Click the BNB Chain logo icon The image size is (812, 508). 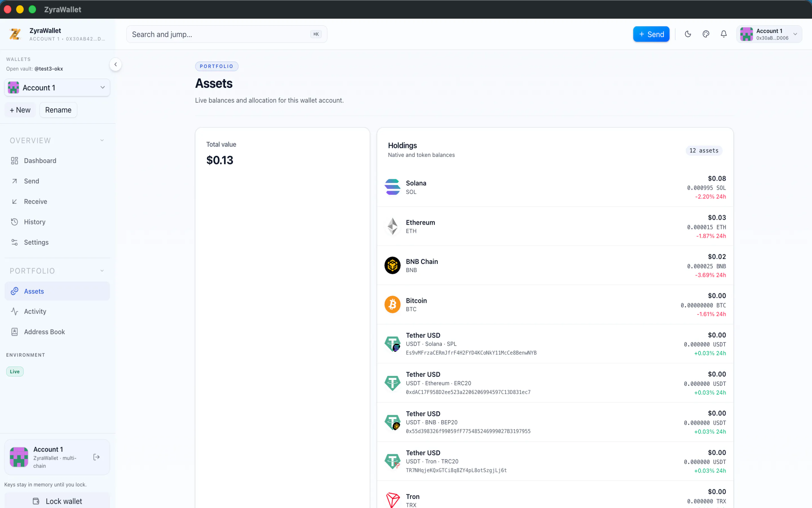(x=392, y=265)
